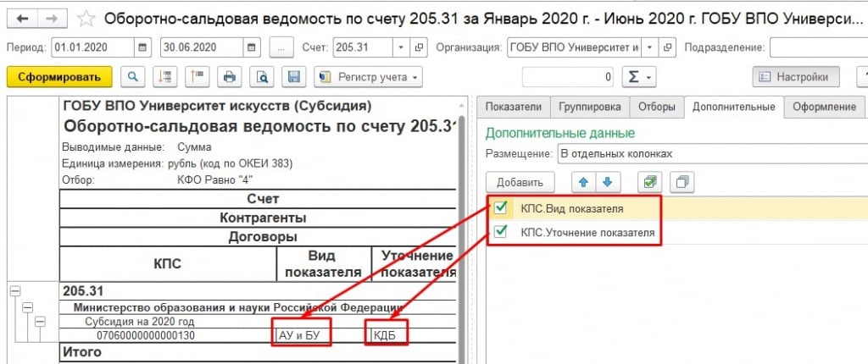Viewport: 868px width, 364px height.
Task: Open the account 205.31 form icon
Action: click(x=419, y=47)
